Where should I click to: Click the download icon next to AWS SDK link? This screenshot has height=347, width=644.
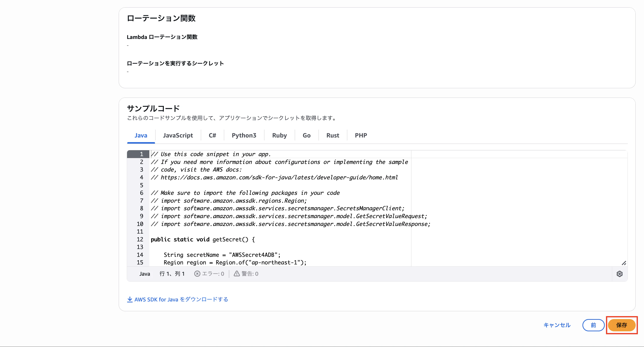[130, 299]
